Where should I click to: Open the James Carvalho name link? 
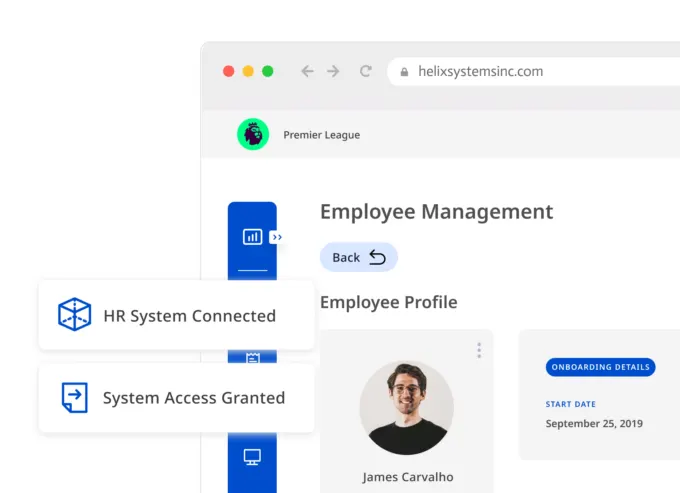point(406,477)
